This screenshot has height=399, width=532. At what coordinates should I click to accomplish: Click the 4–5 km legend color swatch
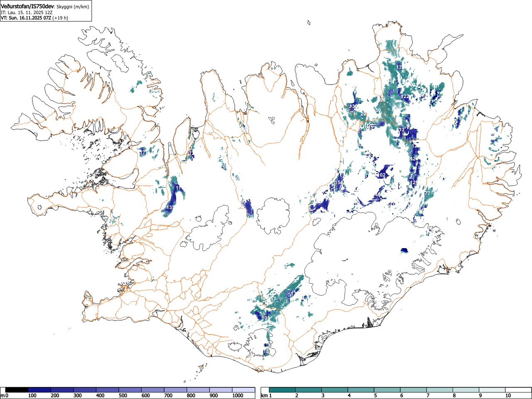361,390
